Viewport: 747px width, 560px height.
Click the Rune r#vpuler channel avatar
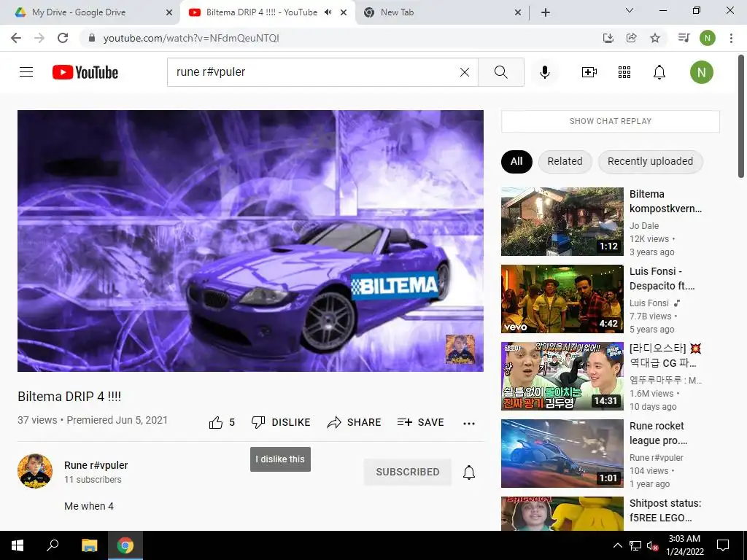coord(35,471)
